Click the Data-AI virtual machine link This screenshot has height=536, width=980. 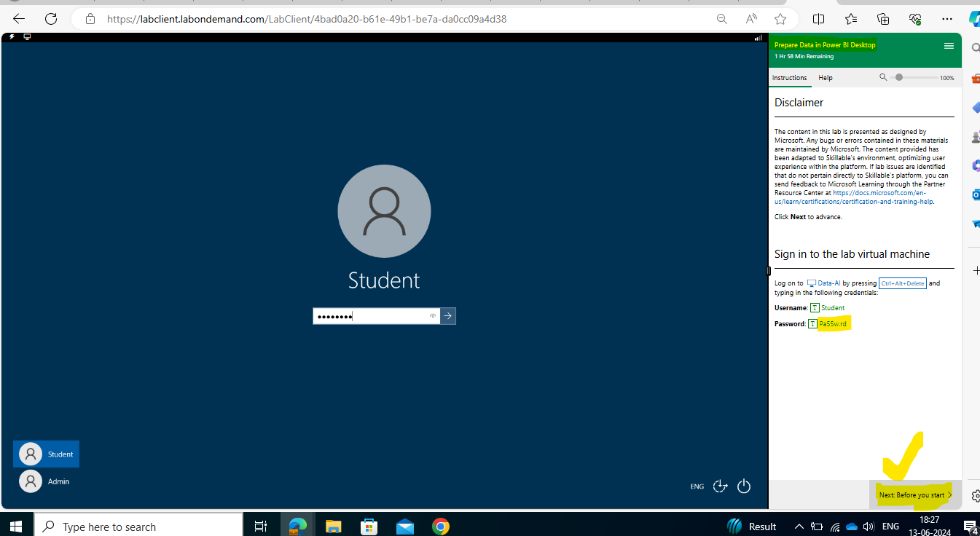point(823,283)
